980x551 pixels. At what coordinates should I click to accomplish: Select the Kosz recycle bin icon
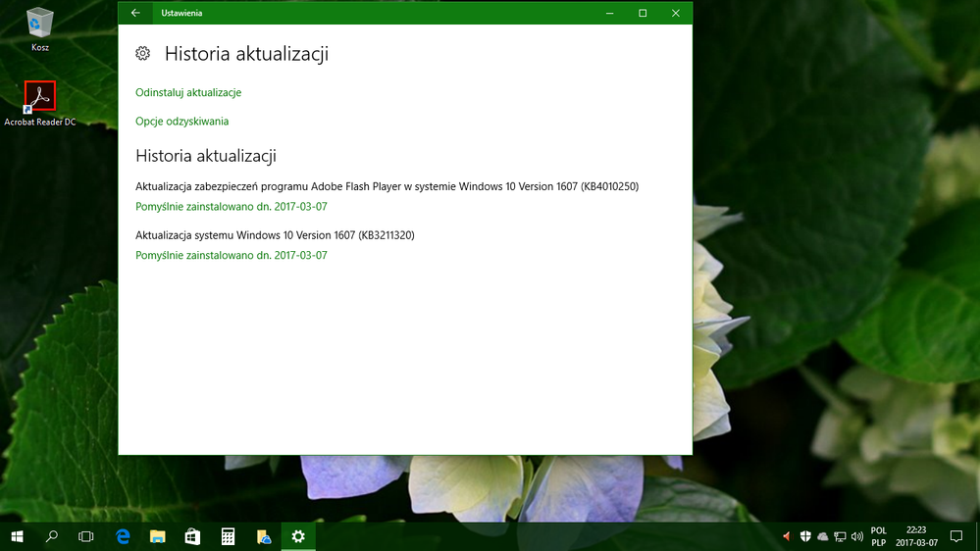[40, 24]
